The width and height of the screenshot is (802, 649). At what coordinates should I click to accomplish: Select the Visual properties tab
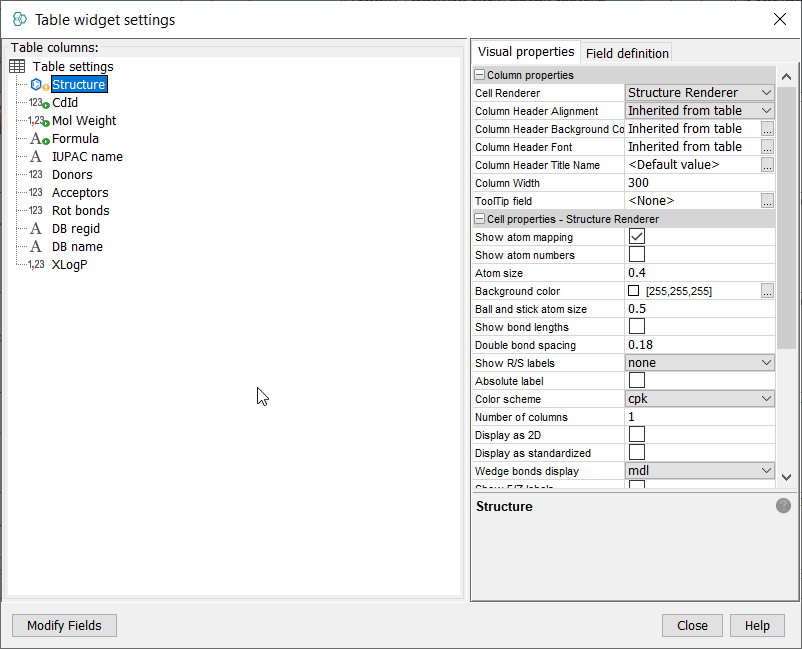[526, 52]
